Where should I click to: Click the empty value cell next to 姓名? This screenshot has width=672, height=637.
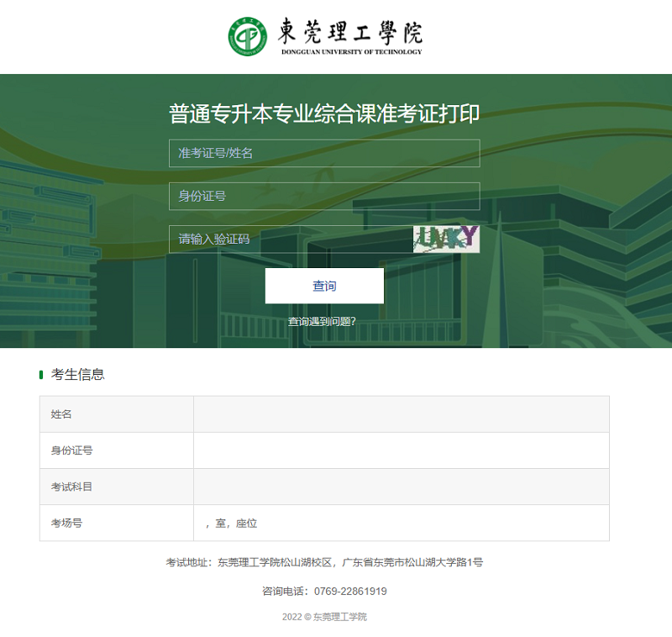(401, 414)
